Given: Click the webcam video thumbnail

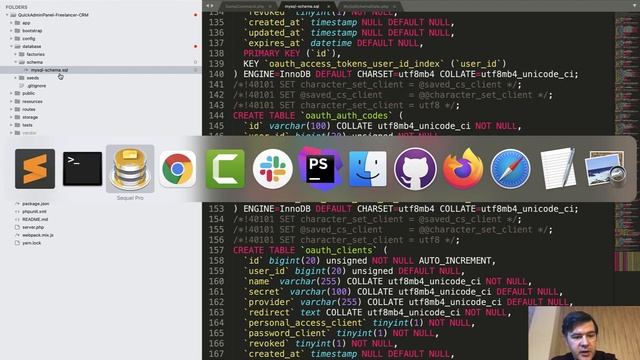Looking at the screenshot, I should pos(584,333).
